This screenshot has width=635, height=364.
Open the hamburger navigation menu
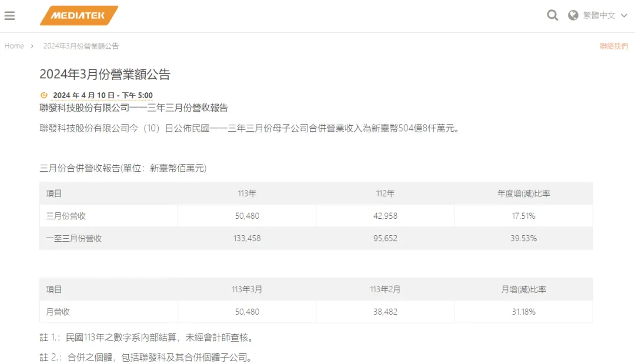[x=10, y=16]
